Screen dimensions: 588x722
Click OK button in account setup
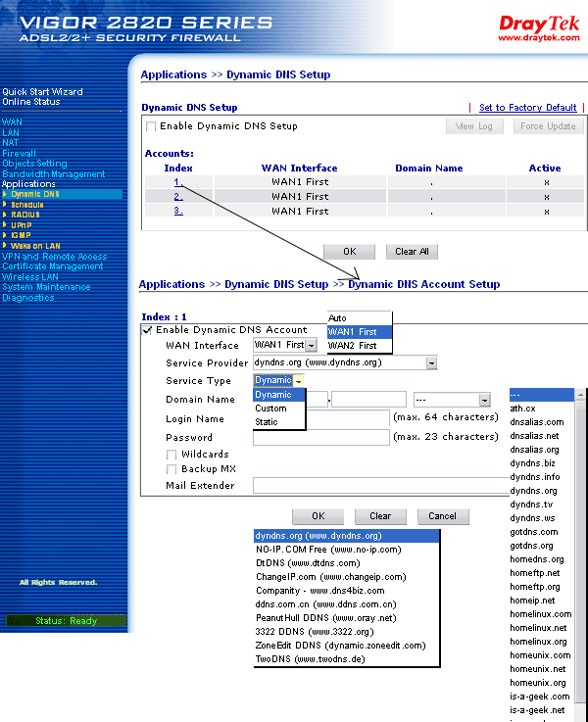click(x=318, y=516)
